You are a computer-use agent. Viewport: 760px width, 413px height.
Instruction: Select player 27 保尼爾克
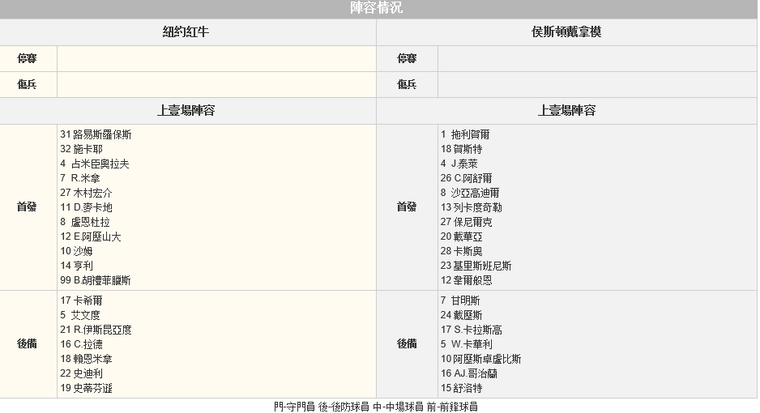point(466,222)
